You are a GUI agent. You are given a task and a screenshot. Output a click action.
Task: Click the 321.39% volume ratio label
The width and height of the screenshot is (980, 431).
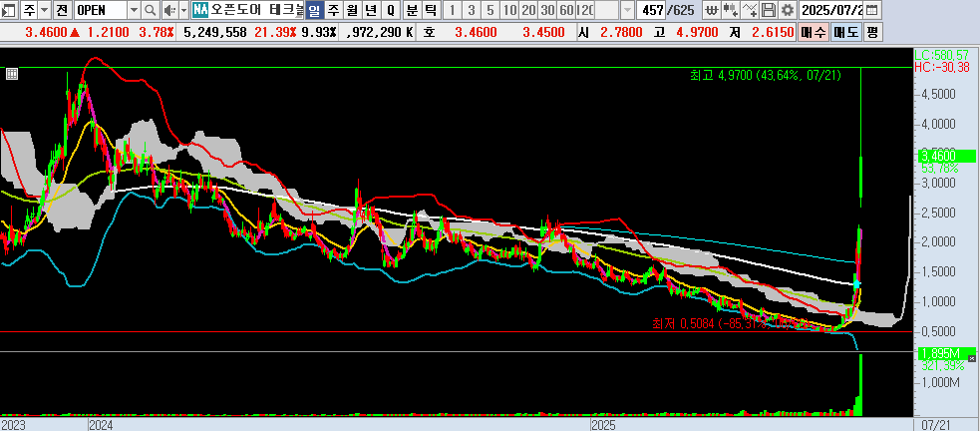942,365
